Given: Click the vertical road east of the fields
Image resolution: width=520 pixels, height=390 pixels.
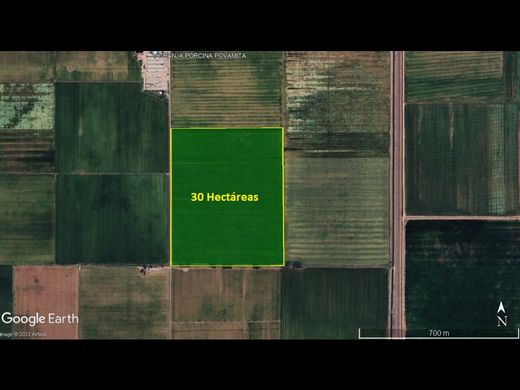Looking at the screenshot, I should click(397, 195).
